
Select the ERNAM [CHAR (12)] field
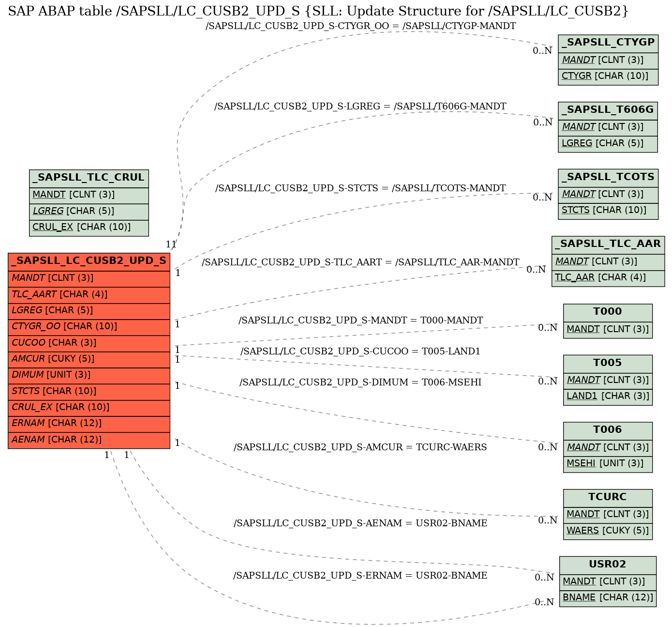pyautogui.click(x=89, y=424)
